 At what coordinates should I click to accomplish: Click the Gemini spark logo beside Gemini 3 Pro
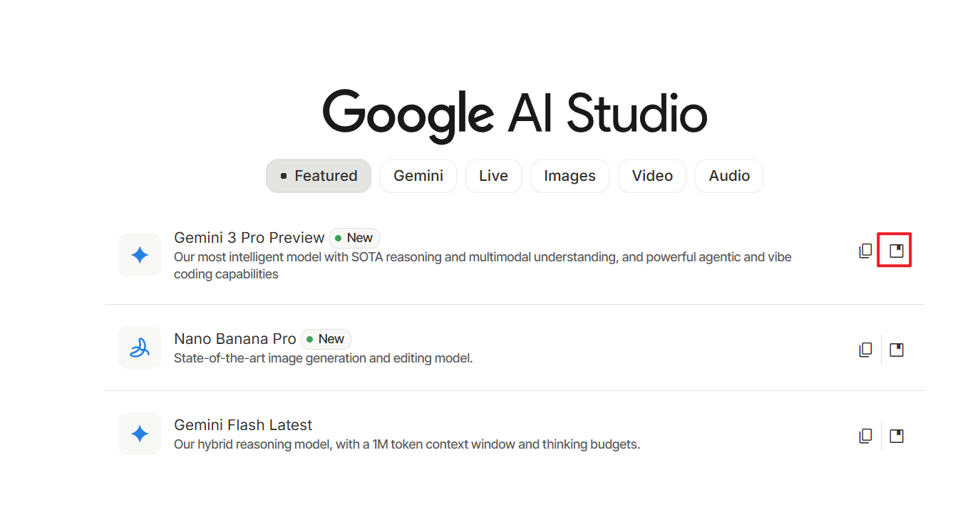[x=140, y=255]
